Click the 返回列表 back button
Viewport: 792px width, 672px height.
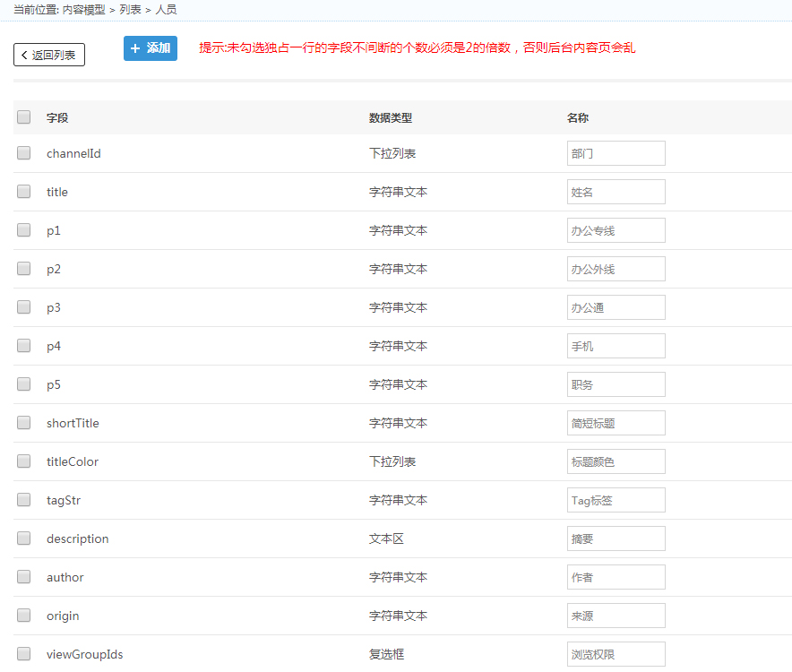[49, 55]
